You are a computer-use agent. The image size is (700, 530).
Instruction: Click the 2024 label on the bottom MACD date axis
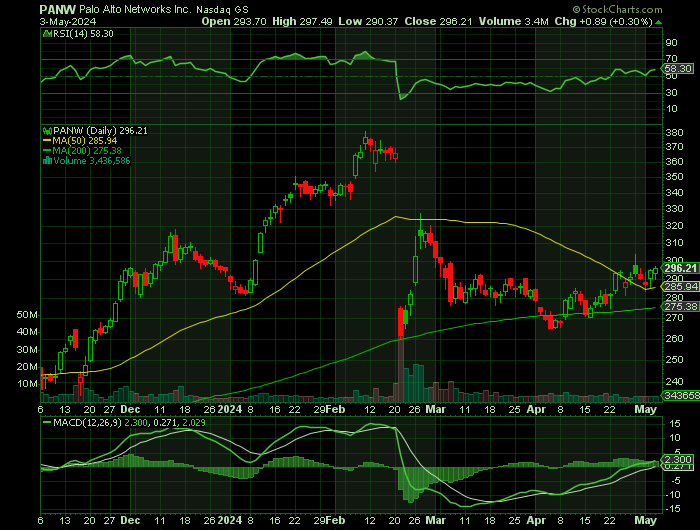pyautogui.click(x=230, y=521)
